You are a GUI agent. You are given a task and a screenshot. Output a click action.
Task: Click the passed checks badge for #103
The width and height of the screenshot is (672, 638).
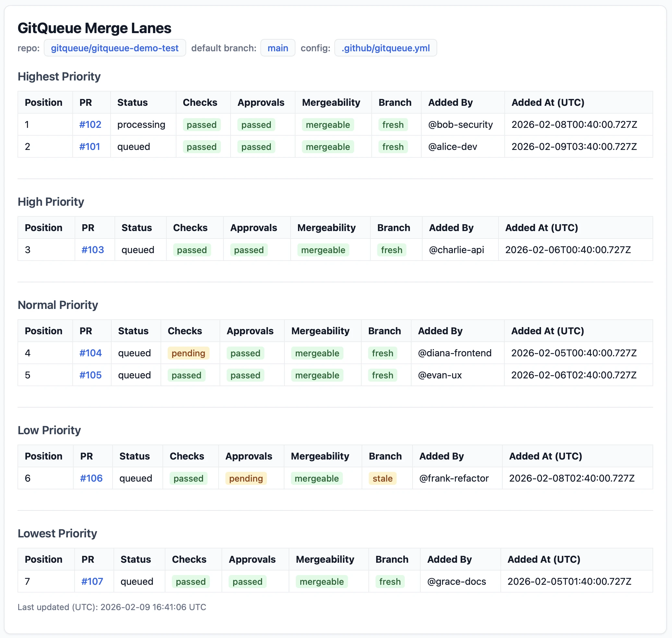(x=192, y=250)
